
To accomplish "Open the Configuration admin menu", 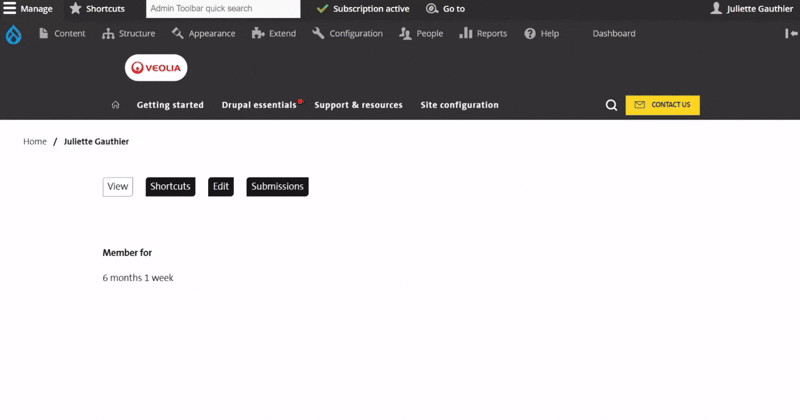I will point(347,34).
